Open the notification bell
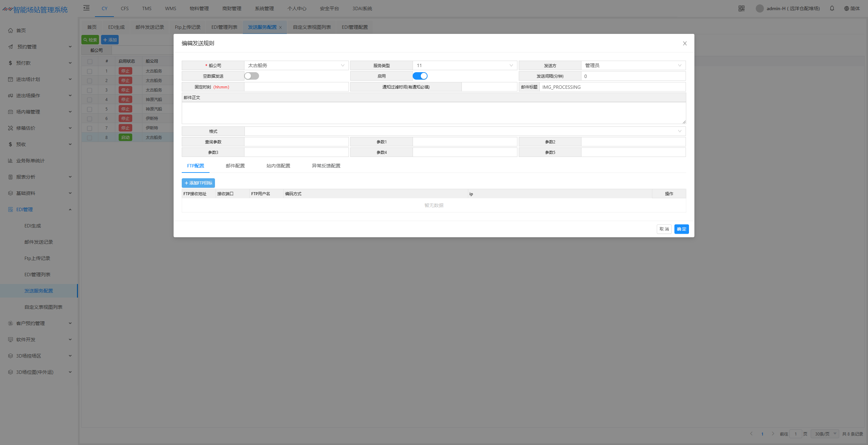 coord(832,8)
